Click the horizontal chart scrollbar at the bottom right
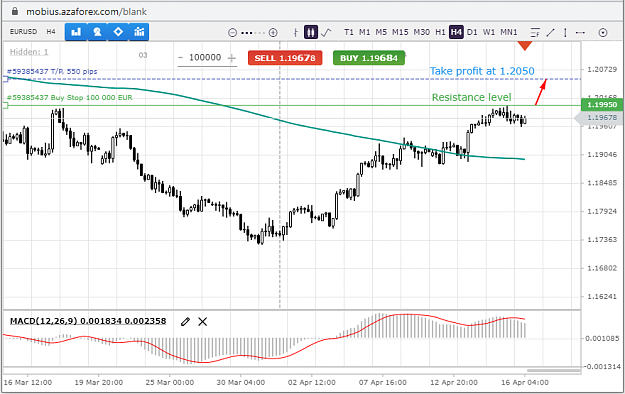 point(553,370)
